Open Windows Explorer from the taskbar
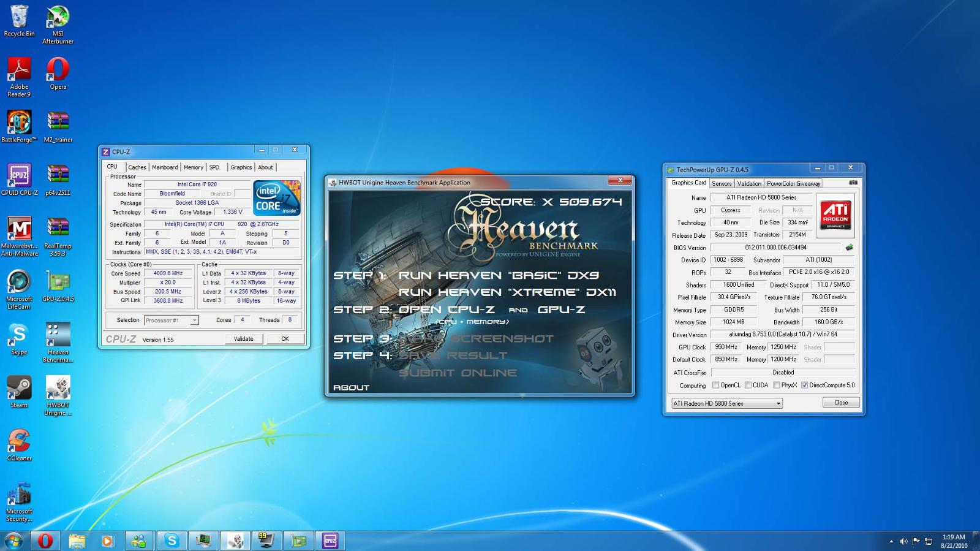Image resolution: width=980 pixels, height=551 pixels. point(77,541)
